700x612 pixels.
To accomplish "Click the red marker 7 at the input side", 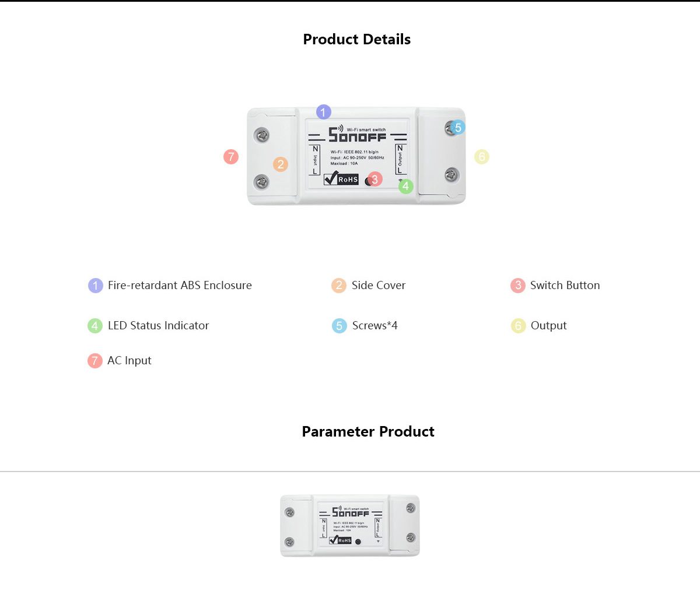I will click(231, 157).
